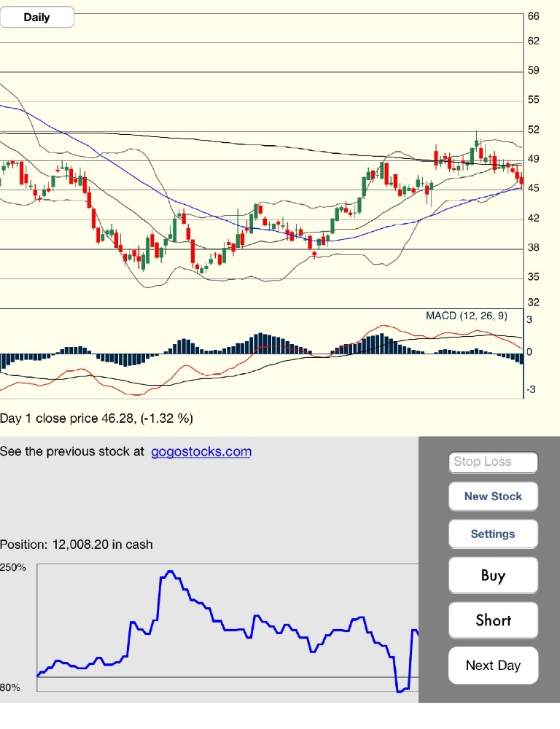The width and height of the screenshot is (560, 729).
Task: Click the Stop Loss input field
Action: pos(493,461)
